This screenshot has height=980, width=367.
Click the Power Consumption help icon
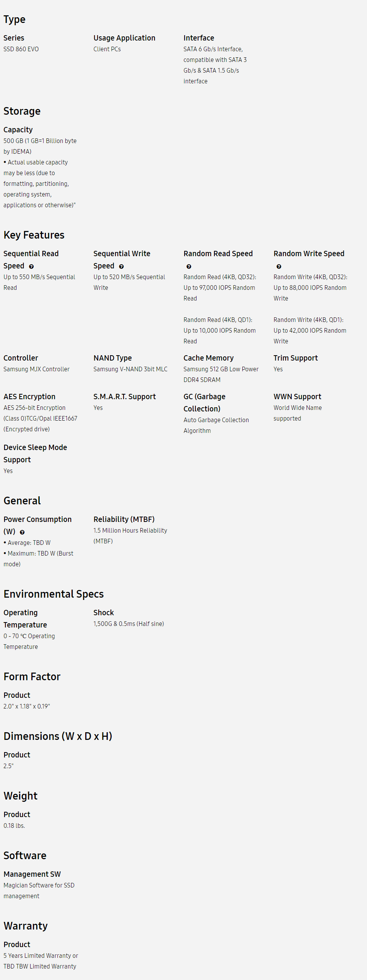tap(22, 532)
